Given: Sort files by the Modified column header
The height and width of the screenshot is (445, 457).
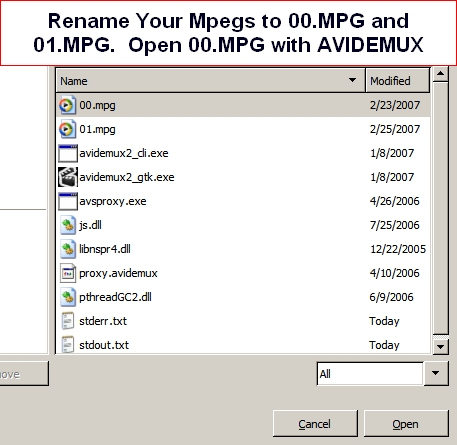Looking at the screenshot, I should pos(397,80).
